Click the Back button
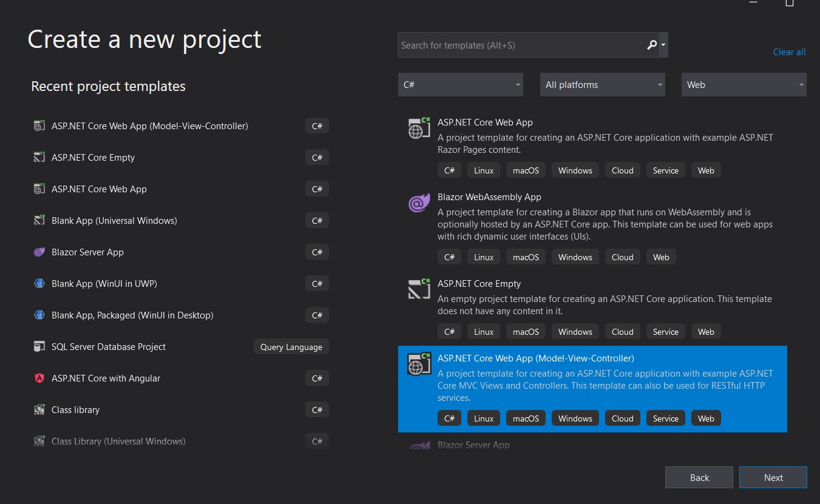 pyautogui.click(x=699, y=477)
